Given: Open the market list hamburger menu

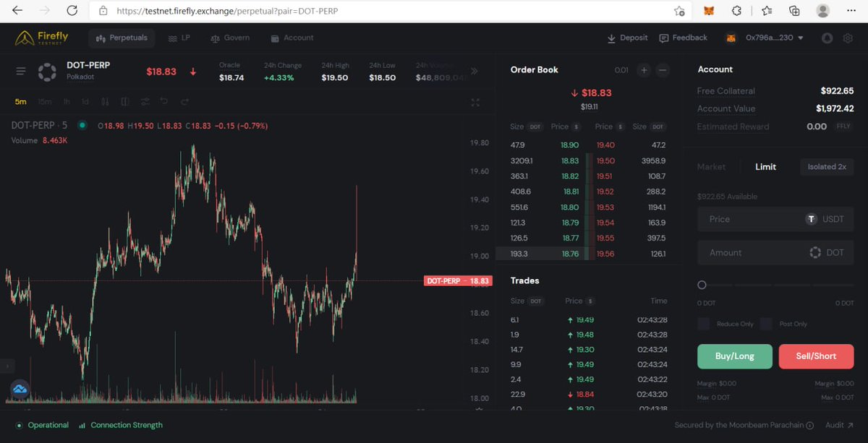Looking at the screenshot, I should pos(21,71).
